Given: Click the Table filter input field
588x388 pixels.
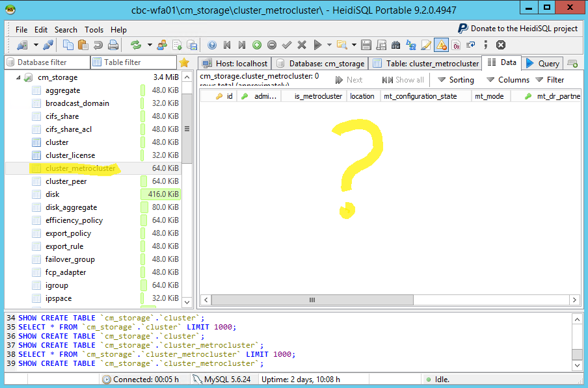Looking at the screenshot, I should pos(132,62).
